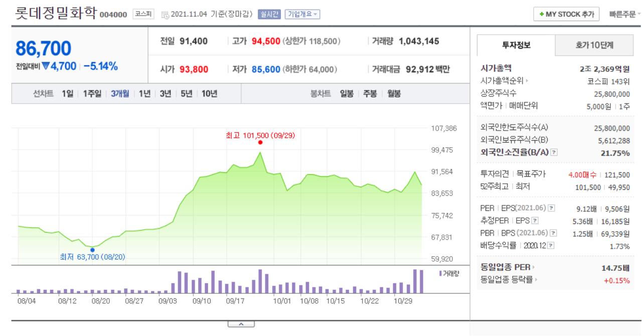Select the 10년 line chart period
This screenshot has width=644, height=336.
click(x=209, y=93)
